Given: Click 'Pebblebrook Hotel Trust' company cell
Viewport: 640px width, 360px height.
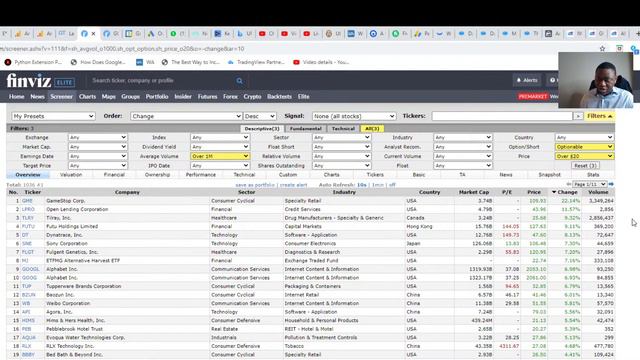Looking at the screenshot, I should (74, 329).
